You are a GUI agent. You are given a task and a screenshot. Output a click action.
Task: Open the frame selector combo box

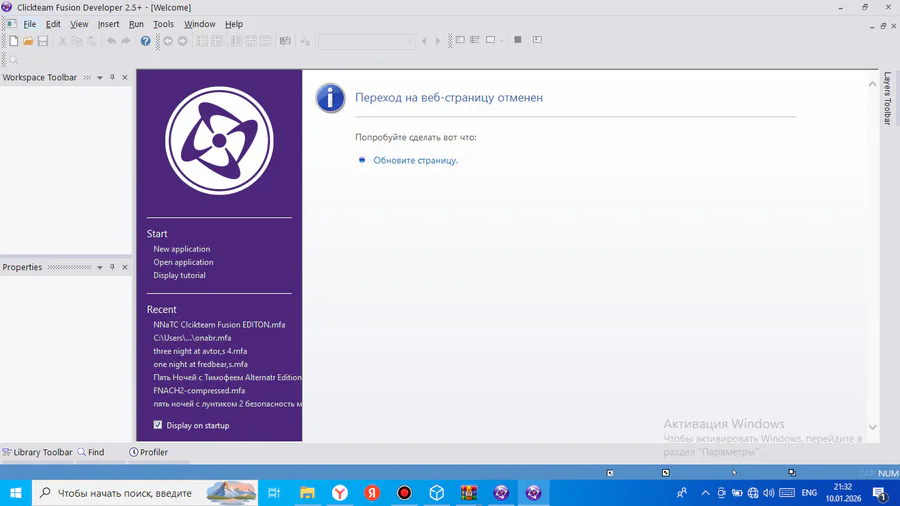367,41
